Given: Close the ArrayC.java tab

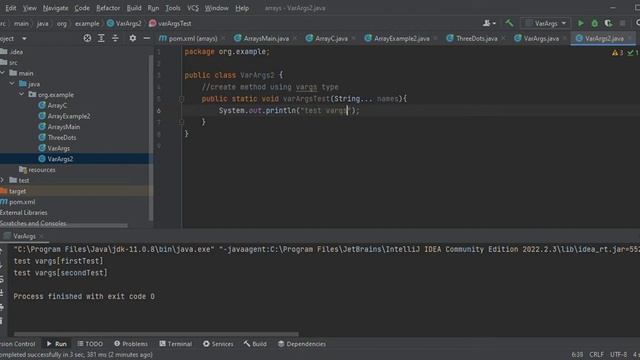Looking at the screenshot, I should pos(353,38).
